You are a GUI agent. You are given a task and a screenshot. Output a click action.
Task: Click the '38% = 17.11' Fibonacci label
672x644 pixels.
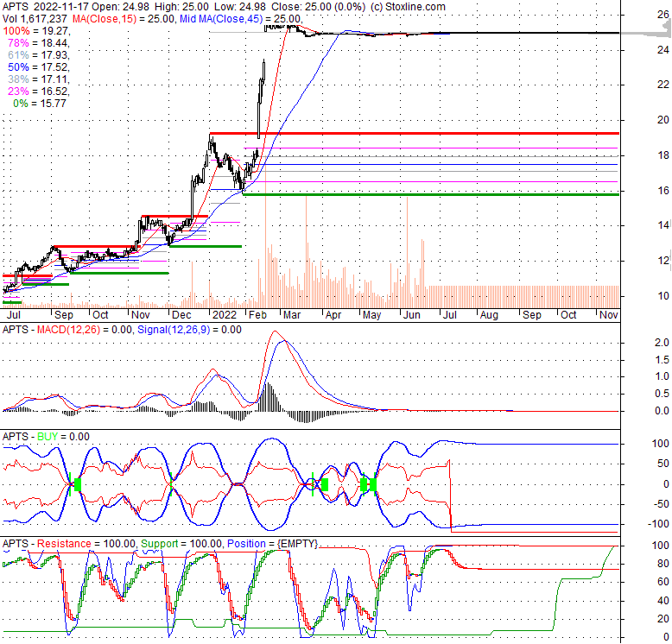click(x=38, y=79)
